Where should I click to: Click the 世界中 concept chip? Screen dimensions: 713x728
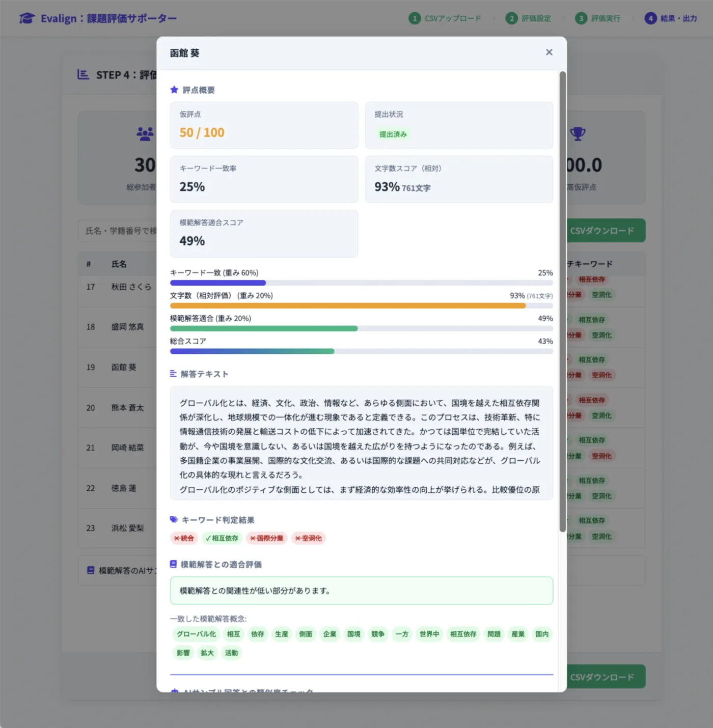click(429, 634)
